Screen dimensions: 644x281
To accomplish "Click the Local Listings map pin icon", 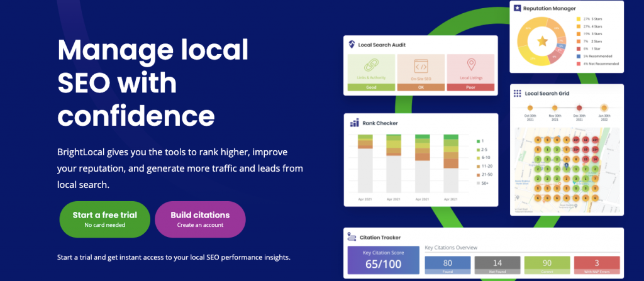I will [x=470, y=65].
